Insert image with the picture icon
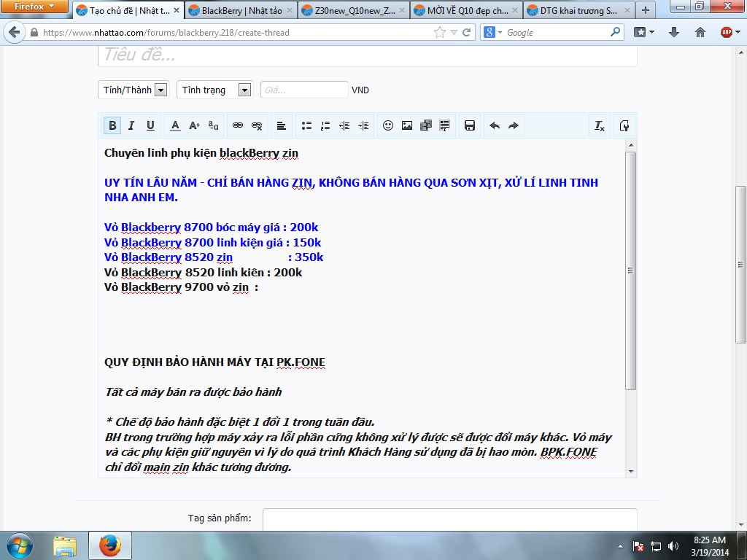 (x=407, y=125)
